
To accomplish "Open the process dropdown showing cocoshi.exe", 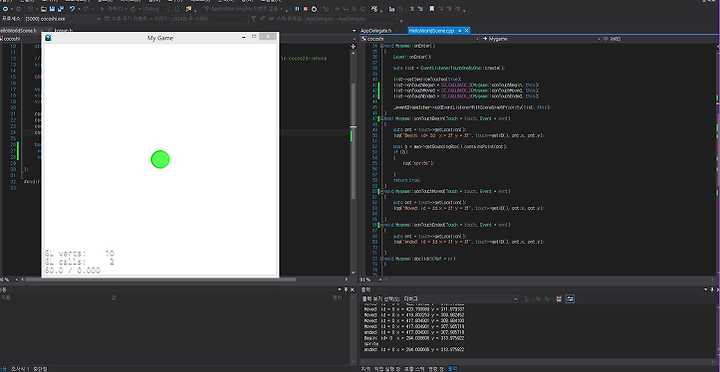I will point(62,19).
